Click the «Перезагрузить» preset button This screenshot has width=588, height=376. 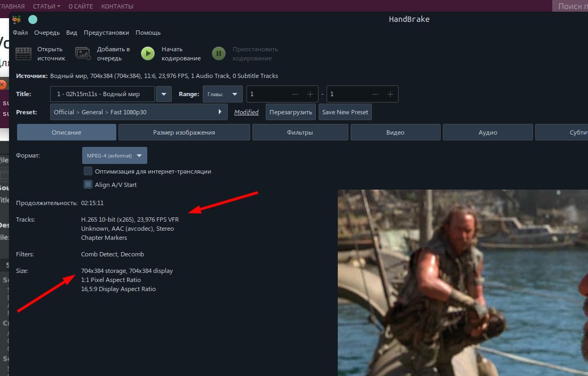click(x=291, y=112)
